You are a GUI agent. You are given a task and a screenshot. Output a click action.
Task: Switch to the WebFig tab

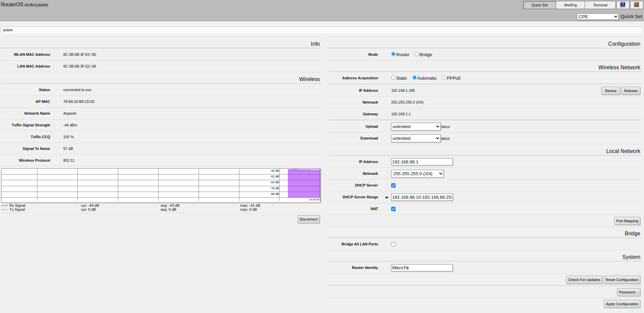coord(570,5)
